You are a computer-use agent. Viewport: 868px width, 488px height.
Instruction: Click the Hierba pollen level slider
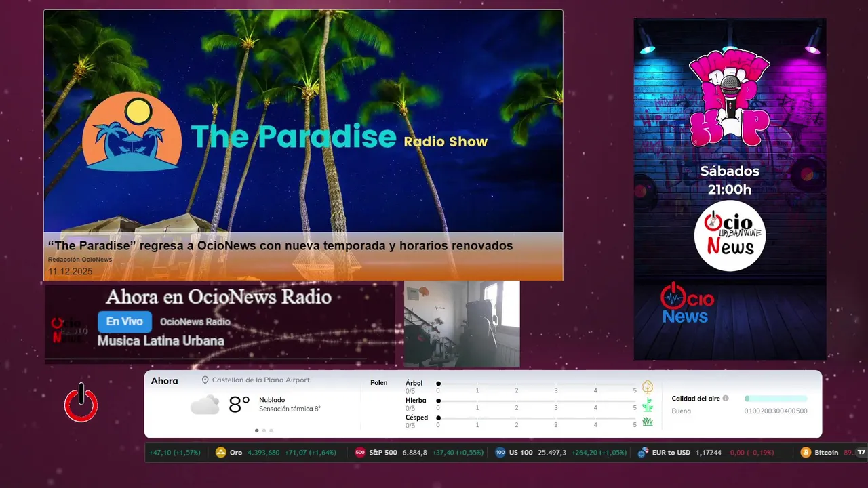click(536, 401)
